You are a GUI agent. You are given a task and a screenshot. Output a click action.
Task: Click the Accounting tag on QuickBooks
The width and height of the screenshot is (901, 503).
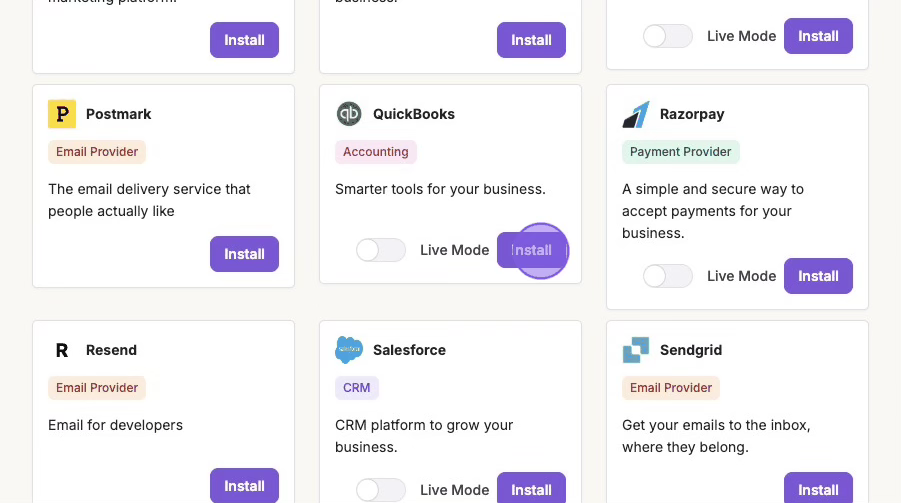[376, 152]
